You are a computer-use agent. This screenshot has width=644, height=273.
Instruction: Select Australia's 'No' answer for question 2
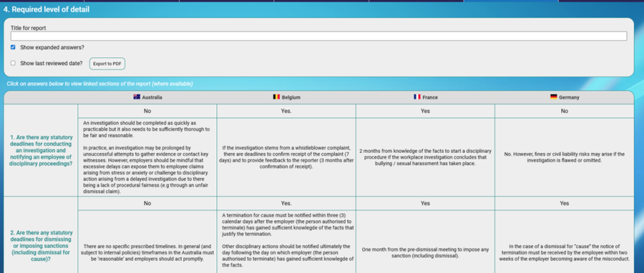click(x=147, y=203)
